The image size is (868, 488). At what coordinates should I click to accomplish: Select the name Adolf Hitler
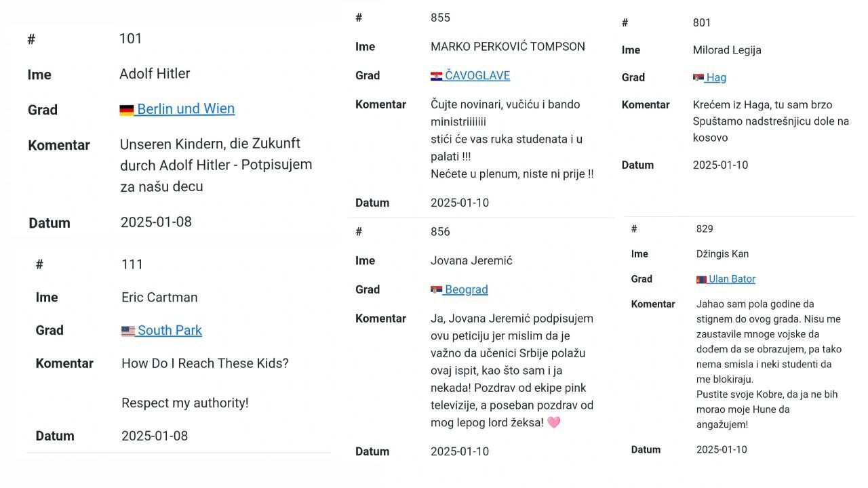(x=155, y=73)
